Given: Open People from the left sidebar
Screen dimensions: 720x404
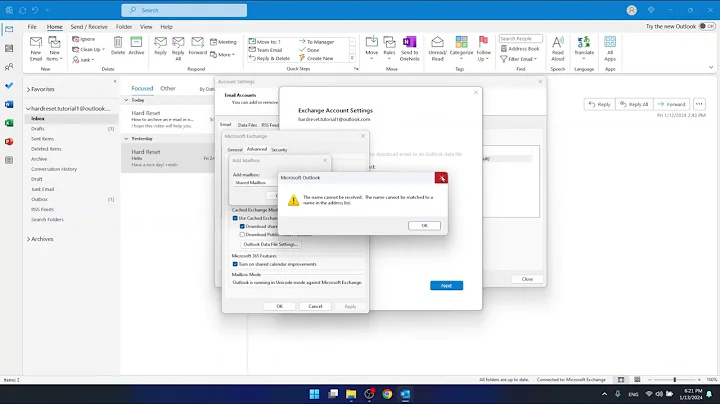Looking at the screenshot, I should coord(9,67).
